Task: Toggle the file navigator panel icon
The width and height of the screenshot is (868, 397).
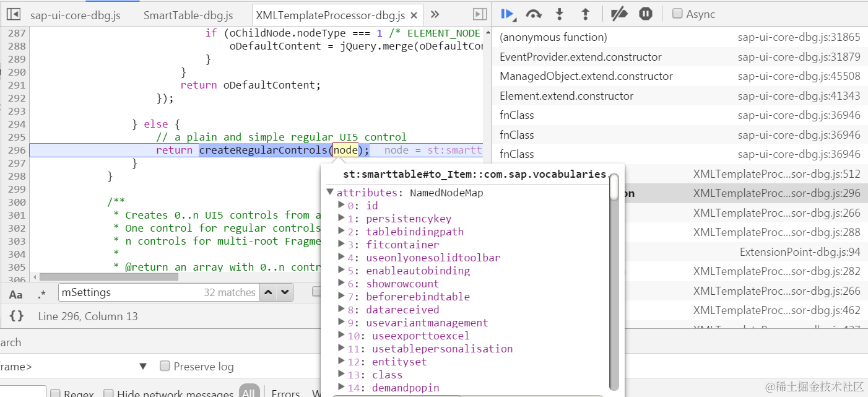Action: pos(13,14)
